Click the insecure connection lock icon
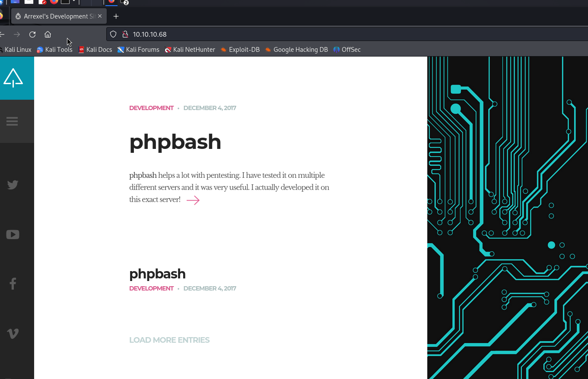This screenshot has height=379, width=588. [125, 35]
